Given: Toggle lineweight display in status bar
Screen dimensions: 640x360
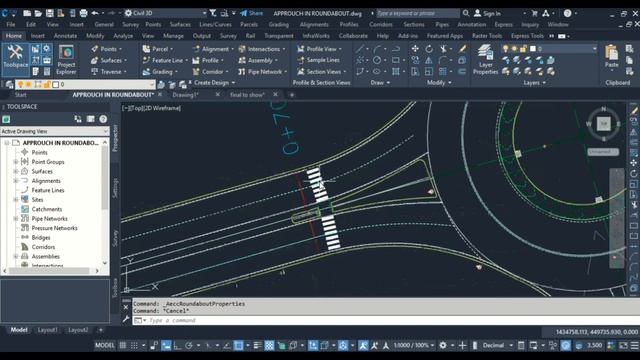Looking at the screenshot, I should click(x=257, y=345).
